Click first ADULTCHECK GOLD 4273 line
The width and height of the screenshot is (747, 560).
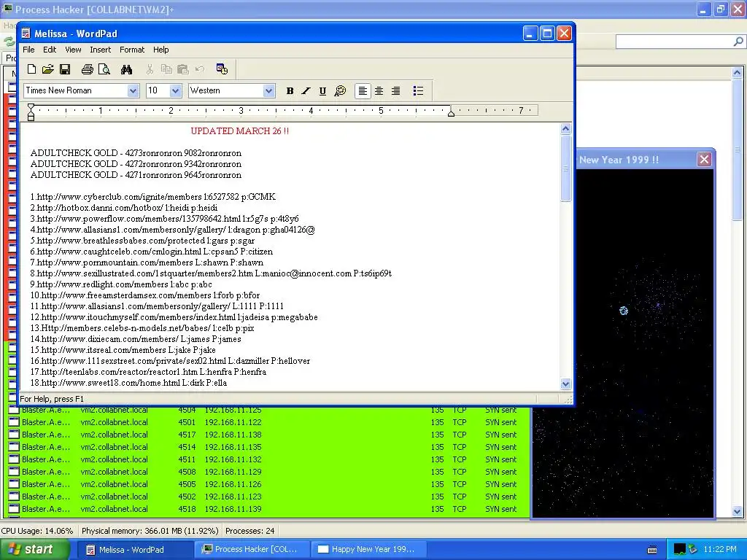pyautogui.click(x=136, y=153)
